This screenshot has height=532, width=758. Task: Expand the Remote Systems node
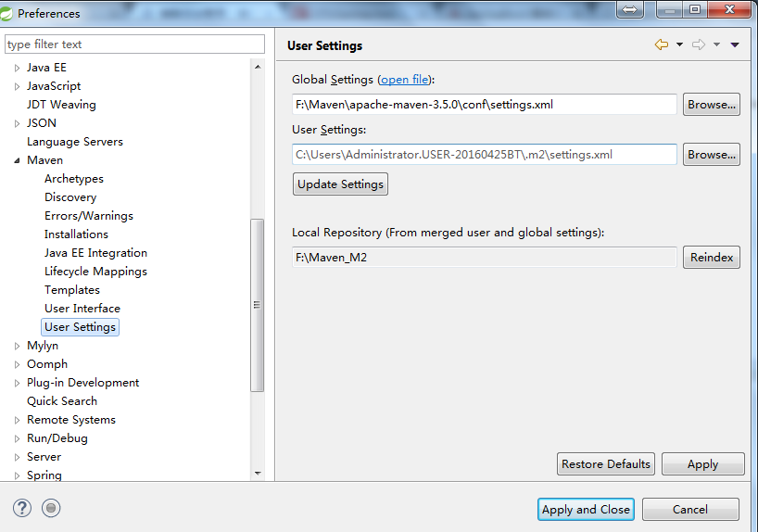pyautogui.click(x=17, y=420)
